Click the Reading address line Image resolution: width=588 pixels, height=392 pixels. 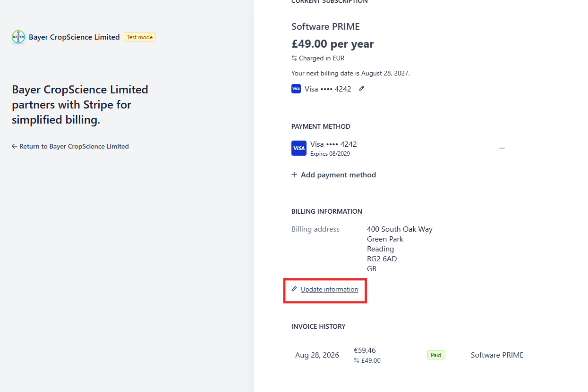380,249
